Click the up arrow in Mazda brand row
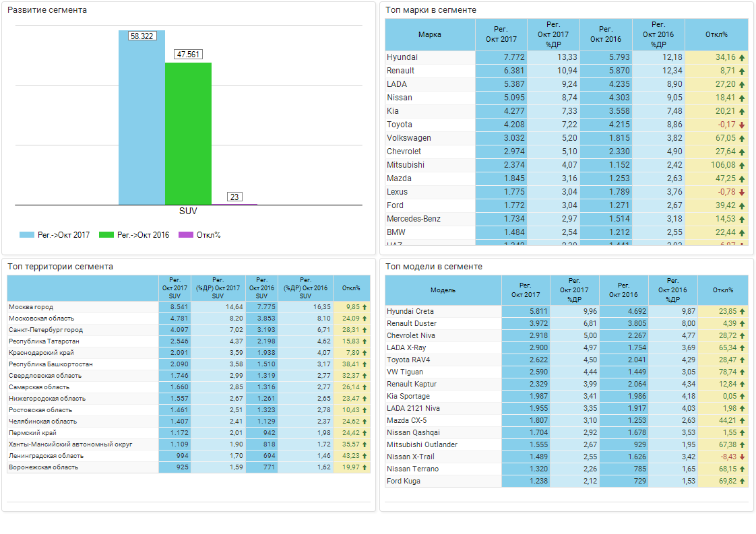The image size is (756, 534). click(x=742, y=179)
